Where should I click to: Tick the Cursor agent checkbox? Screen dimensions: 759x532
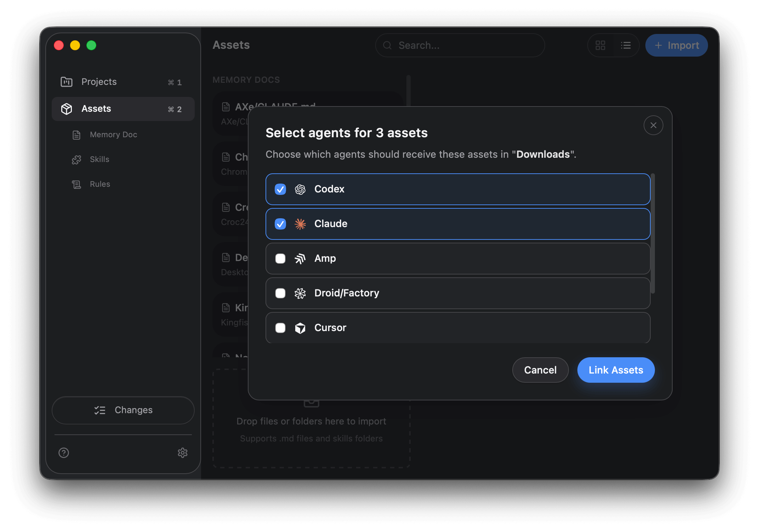coord(280,328)
